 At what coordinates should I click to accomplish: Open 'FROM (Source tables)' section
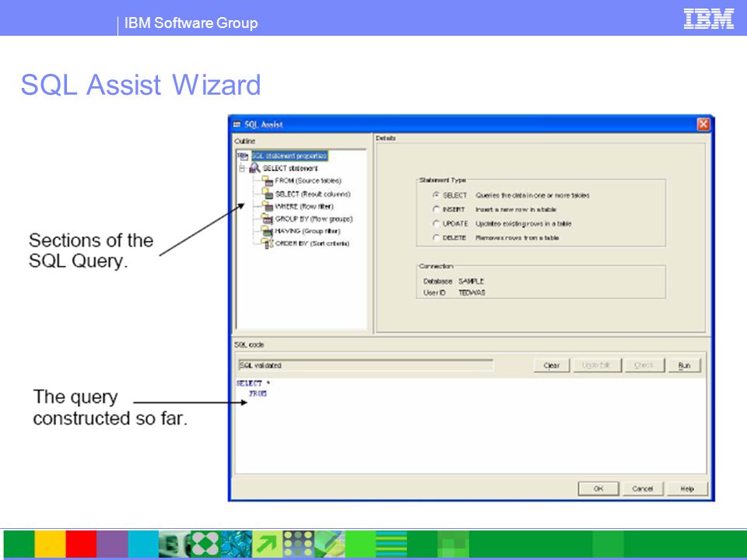(x=308, y=181)
